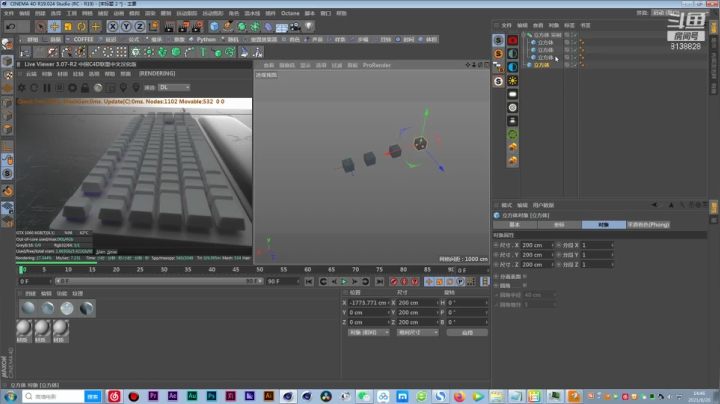Screen dimensions: 720x404
Task: Add a camera object
Action: tap(295, 27)
